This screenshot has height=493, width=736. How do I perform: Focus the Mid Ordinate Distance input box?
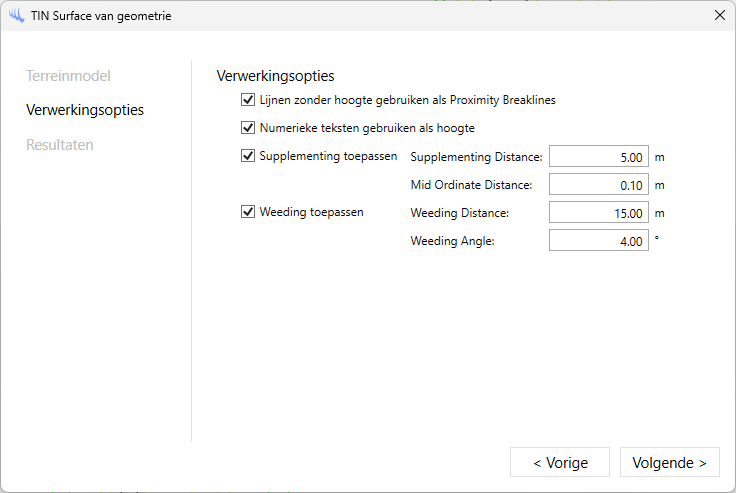[x=598, y=185]
